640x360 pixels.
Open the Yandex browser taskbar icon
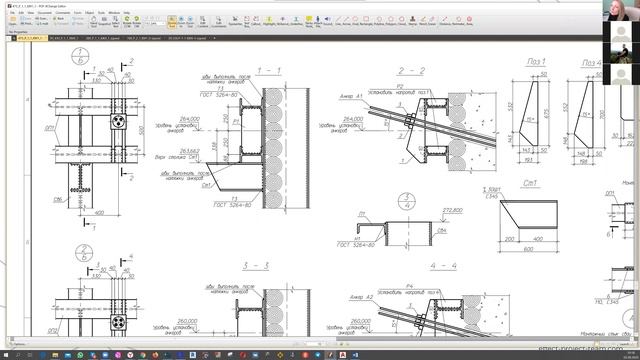130,355
